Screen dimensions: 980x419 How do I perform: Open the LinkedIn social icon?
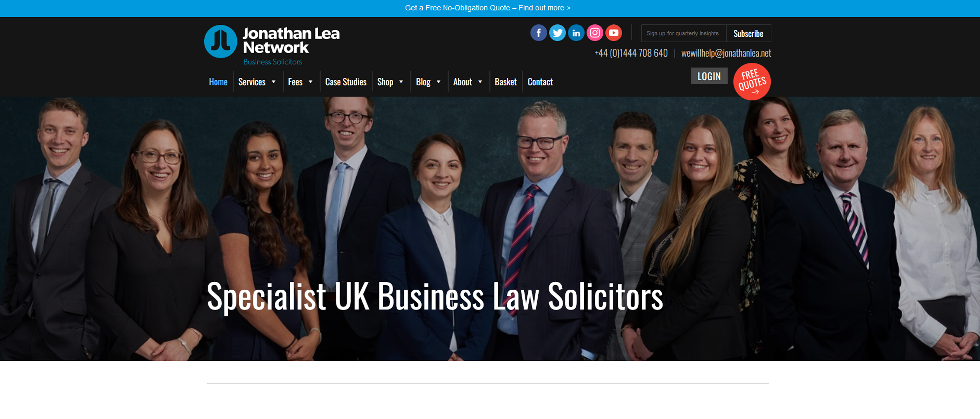tap(576, 33)
